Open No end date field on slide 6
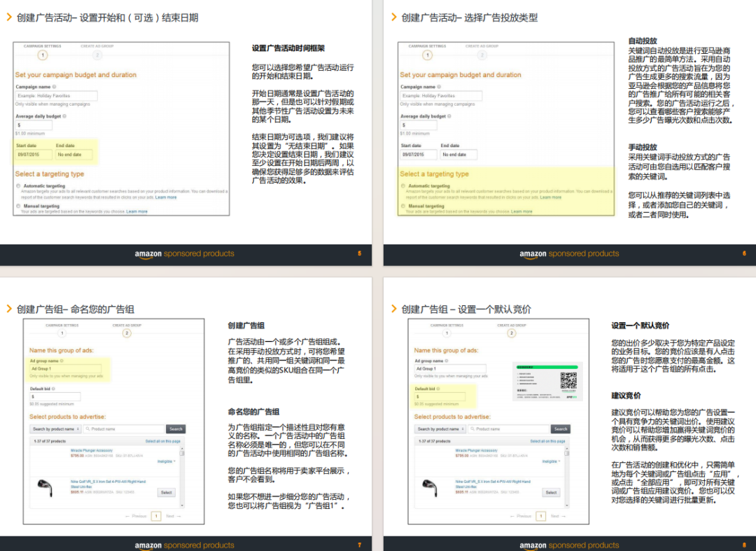 458,155
